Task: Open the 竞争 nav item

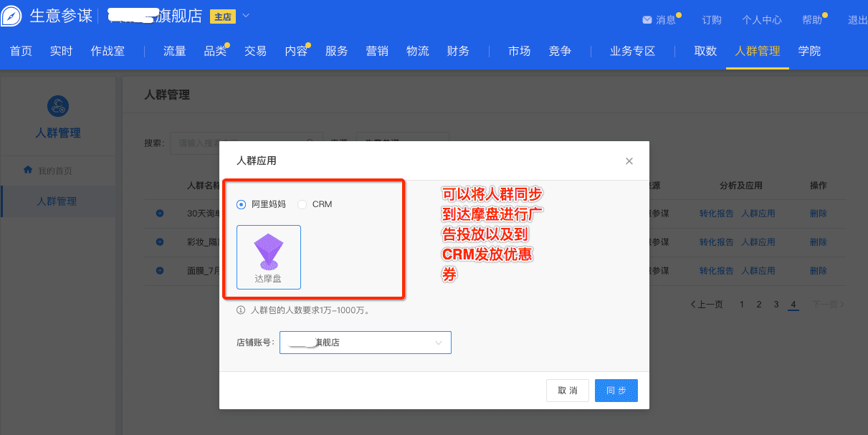Action: point(560,51)
